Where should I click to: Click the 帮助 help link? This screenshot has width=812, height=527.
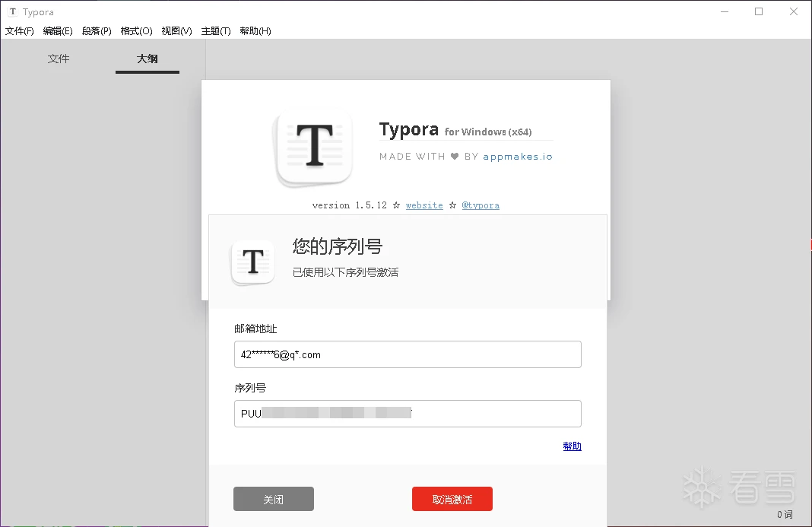click(572, 446)
